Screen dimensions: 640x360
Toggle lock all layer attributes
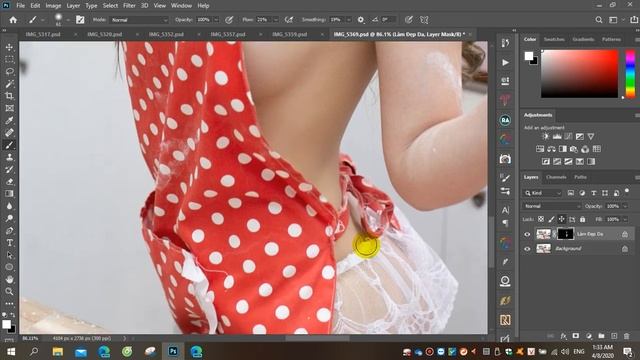(582, 220)
